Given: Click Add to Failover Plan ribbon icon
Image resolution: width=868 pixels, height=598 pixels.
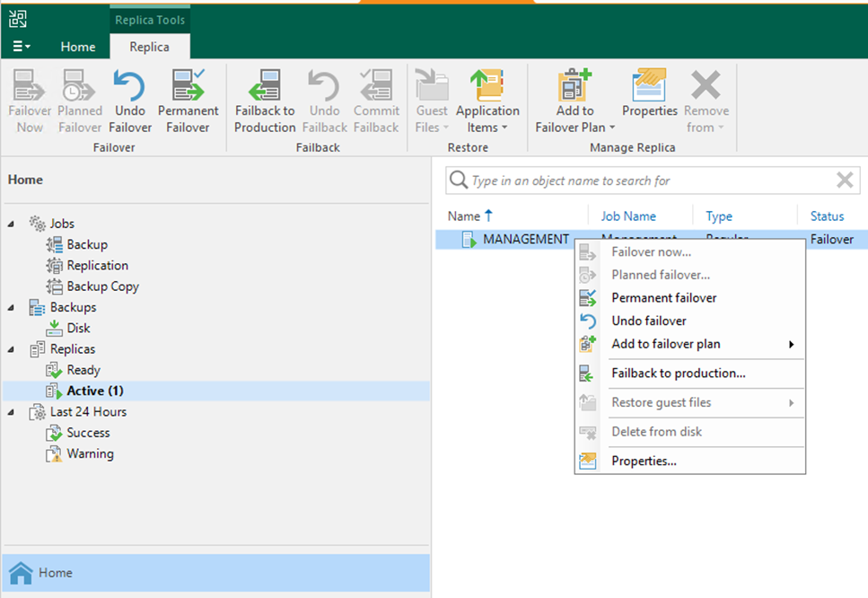Looking at the screenshot, I should coord(574,88).
